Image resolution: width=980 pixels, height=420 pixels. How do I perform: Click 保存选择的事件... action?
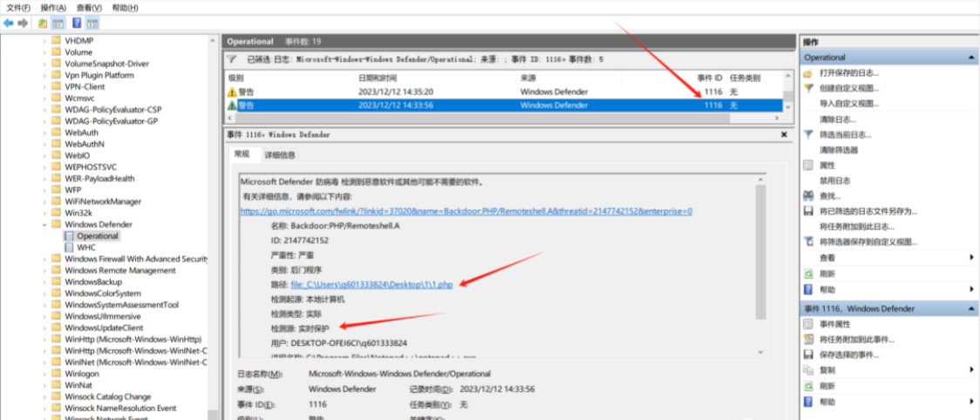tap(849, 355)
